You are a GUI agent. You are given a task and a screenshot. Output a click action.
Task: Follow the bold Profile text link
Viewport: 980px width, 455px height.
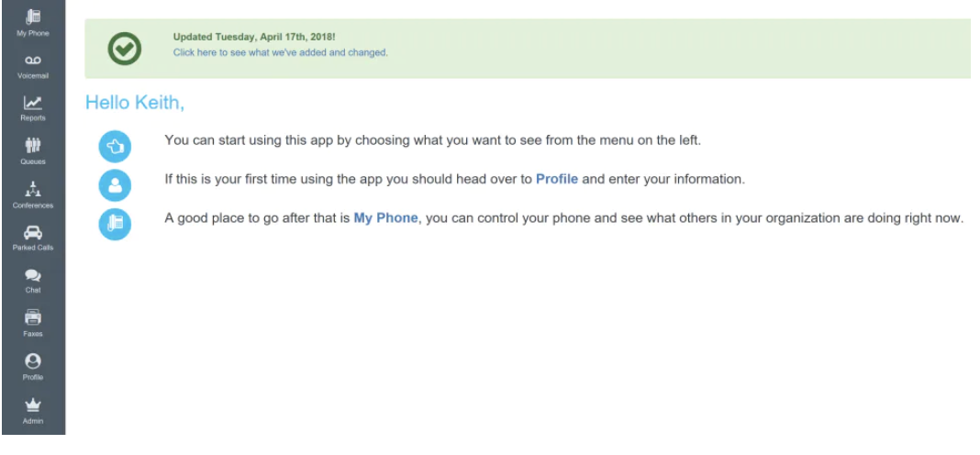[x=556, y=179]
